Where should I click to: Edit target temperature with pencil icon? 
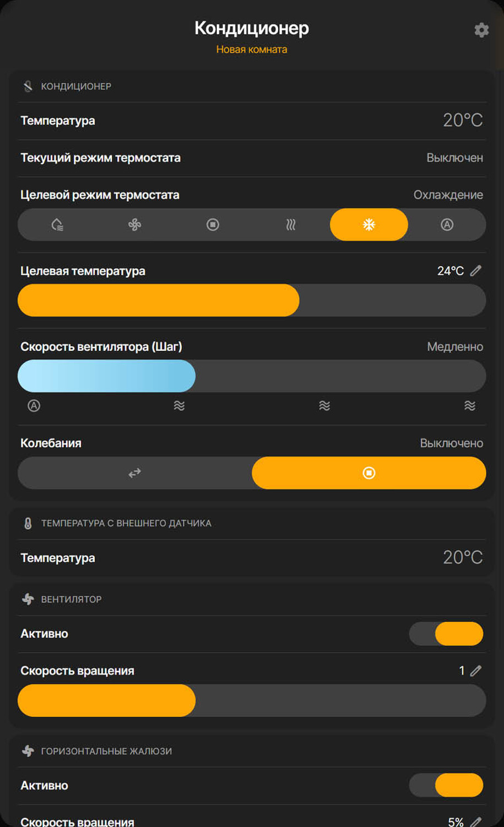476,271
